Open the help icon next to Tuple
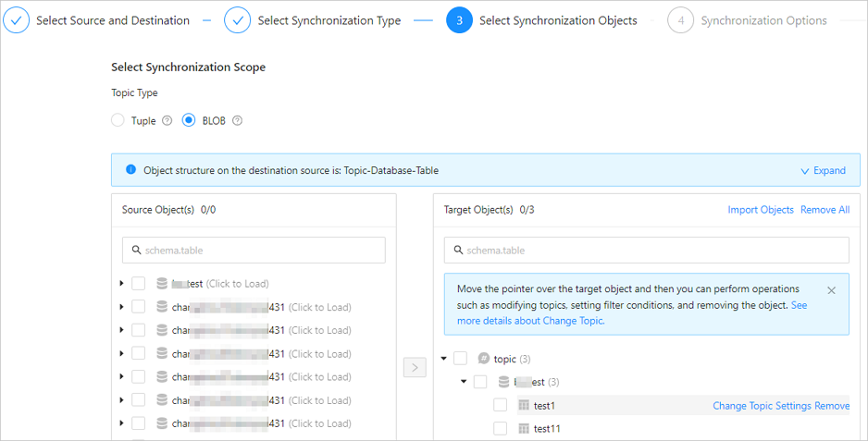 click(167, 120)
